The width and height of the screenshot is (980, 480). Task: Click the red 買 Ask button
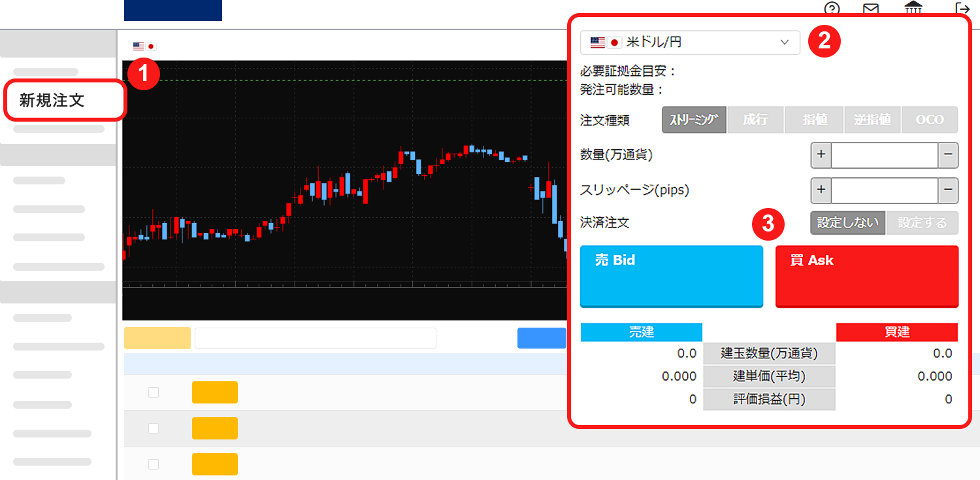coord(867,276)
